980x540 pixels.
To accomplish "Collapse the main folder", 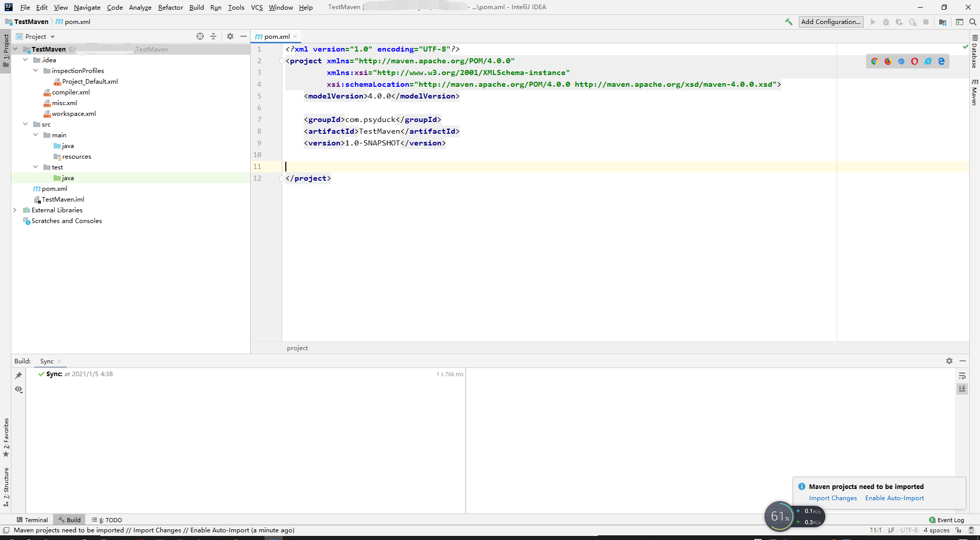I will coord(36,135).
